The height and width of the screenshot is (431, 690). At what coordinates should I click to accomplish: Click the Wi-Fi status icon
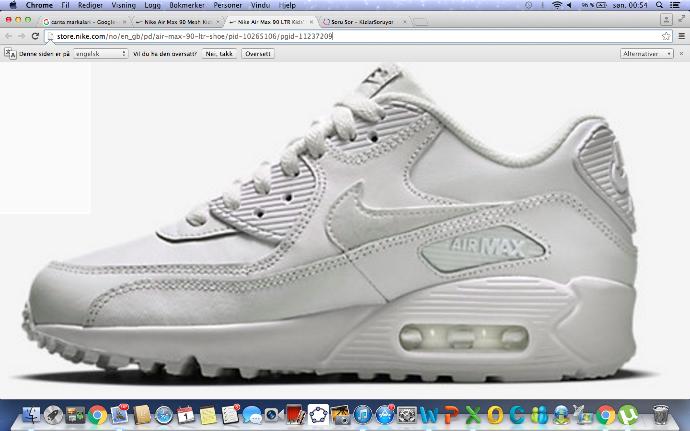(x=557, y=5)
